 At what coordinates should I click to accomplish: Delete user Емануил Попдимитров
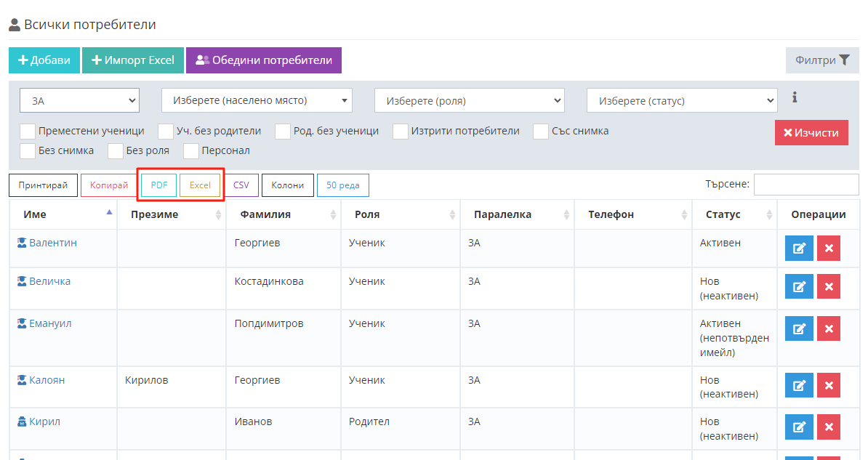(829, 328)
